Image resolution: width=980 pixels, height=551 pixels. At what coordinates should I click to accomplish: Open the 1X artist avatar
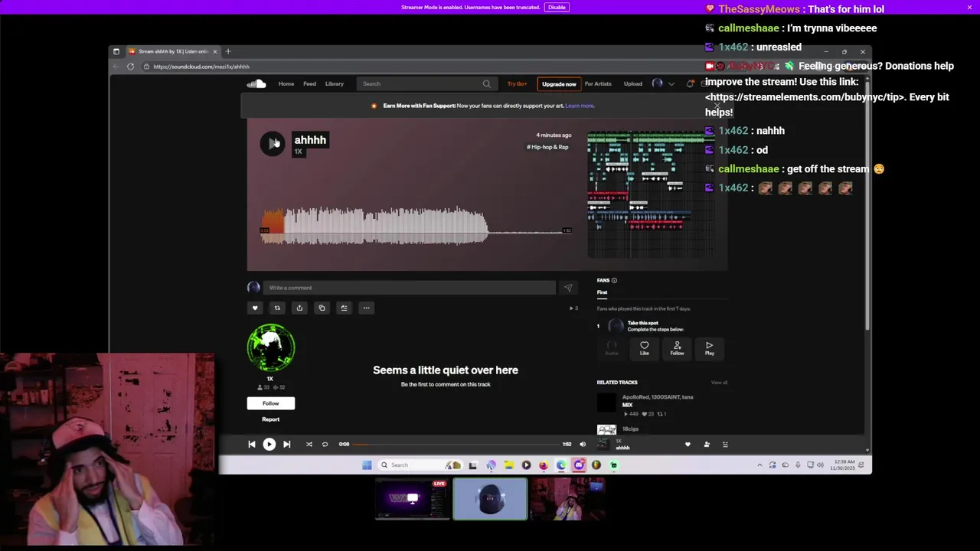click(x=270, y=347)
